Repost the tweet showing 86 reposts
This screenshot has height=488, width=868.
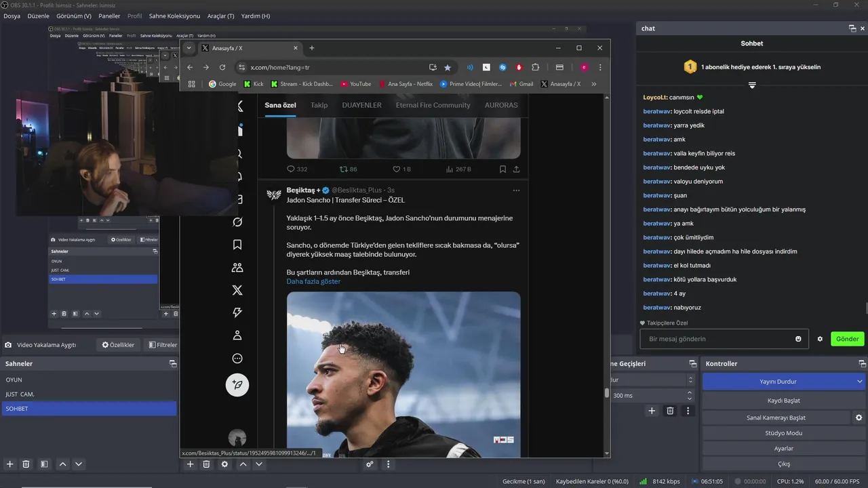point(348,169)
